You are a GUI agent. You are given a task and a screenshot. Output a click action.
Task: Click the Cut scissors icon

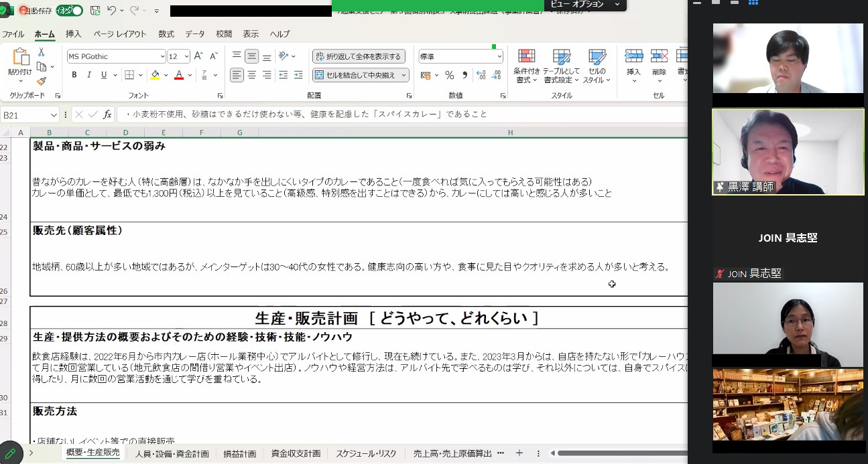(x=41, y=52)
